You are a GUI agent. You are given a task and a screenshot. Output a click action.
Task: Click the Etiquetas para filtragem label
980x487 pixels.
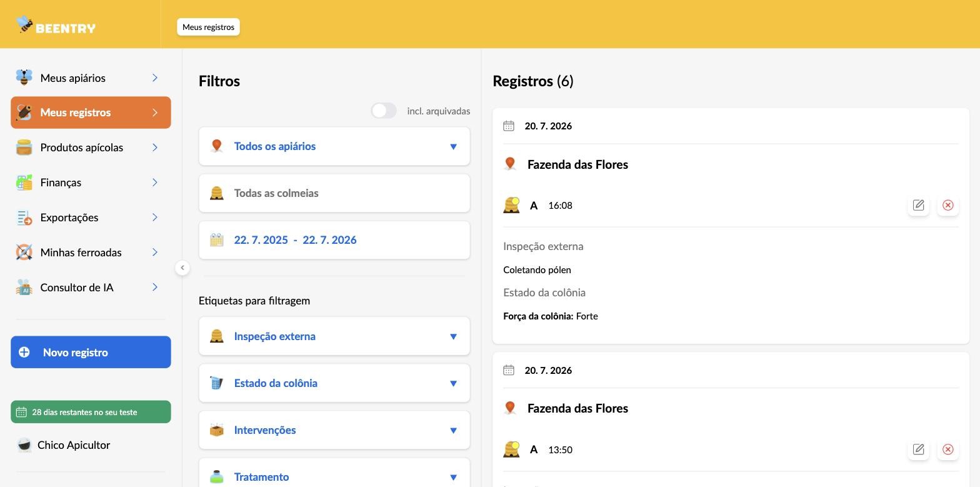tap(254, 301)
